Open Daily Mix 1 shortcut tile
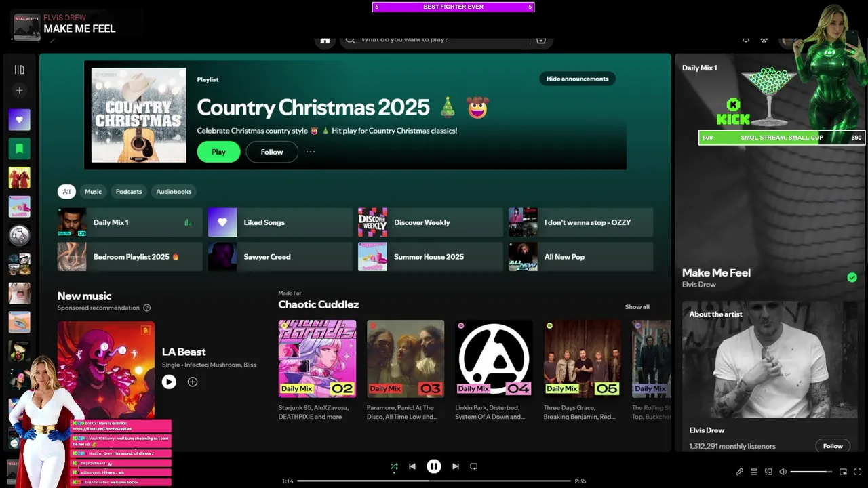 tap(130, 222)
